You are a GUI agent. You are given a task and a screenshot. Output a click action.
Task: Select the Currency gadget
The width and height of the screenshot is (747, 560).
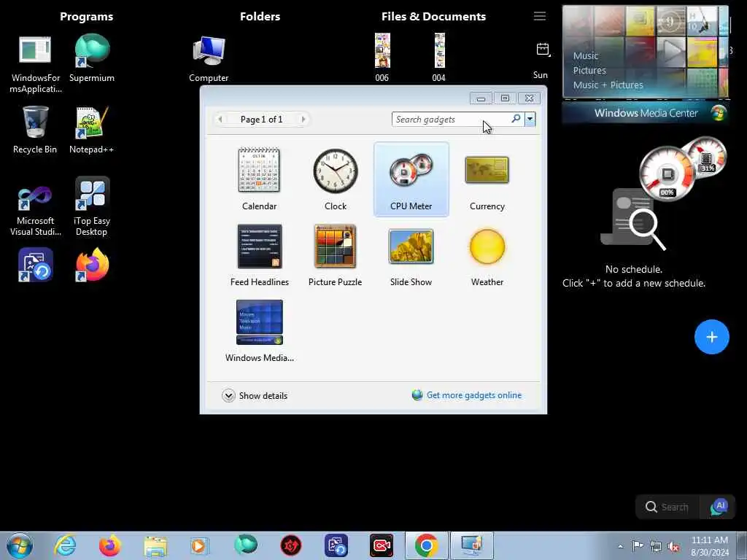487,179
